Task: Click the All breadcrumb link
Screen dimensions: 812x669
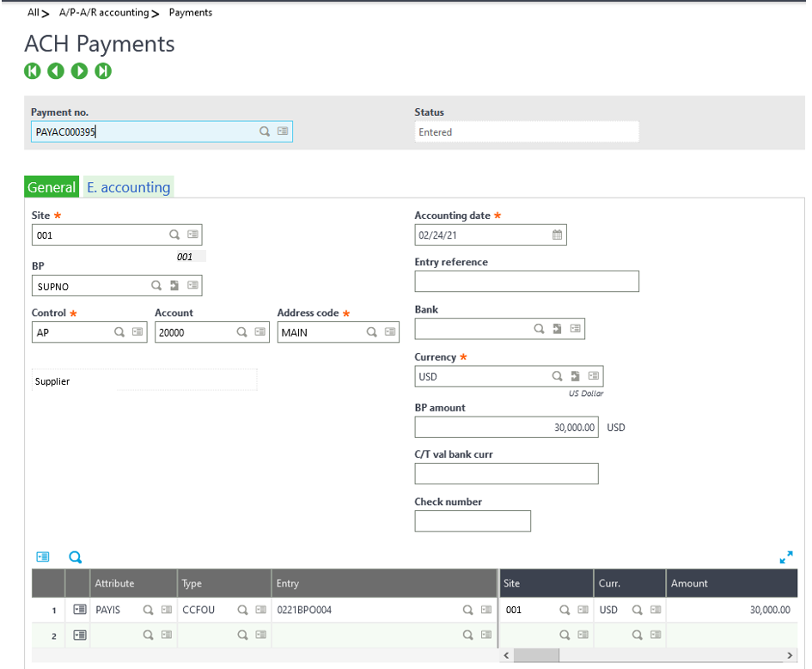Action: (34, 13)
